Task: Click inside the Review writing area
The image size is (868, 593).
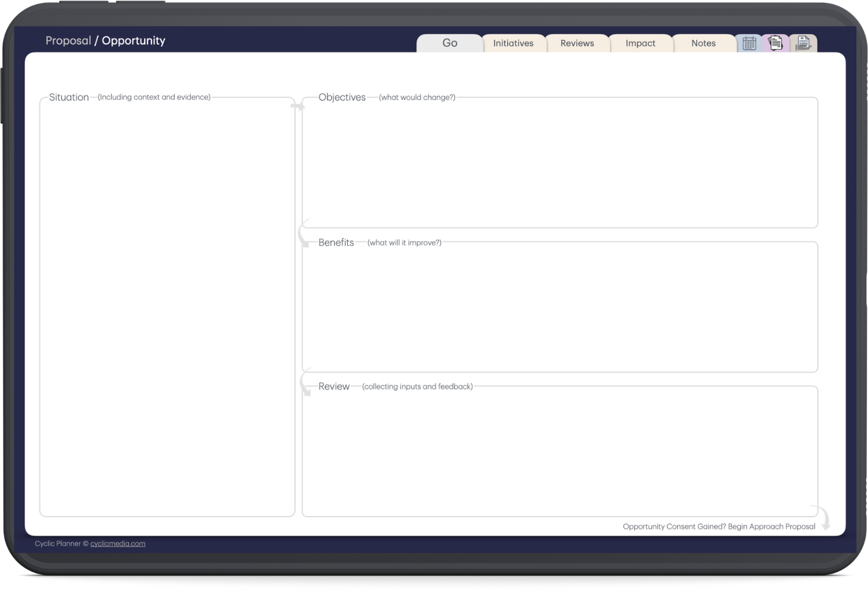Action: click(x=559, y=452)
